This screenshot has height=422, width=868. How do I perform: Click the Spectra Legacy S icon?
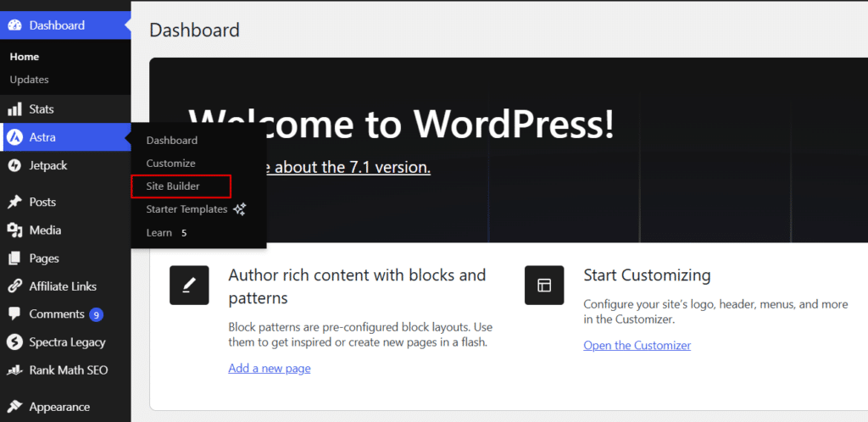(15, 343)
